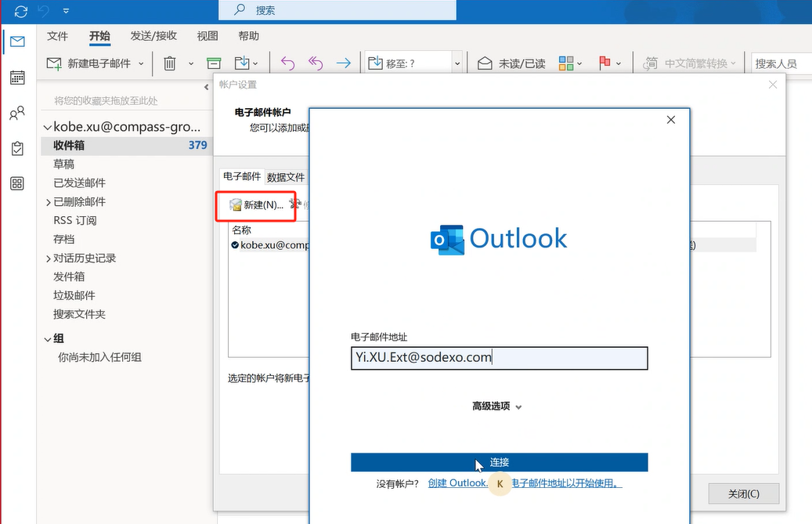Click the Move to folder icon
This screenshot has height=524, width=812.
tap(242, 63)
